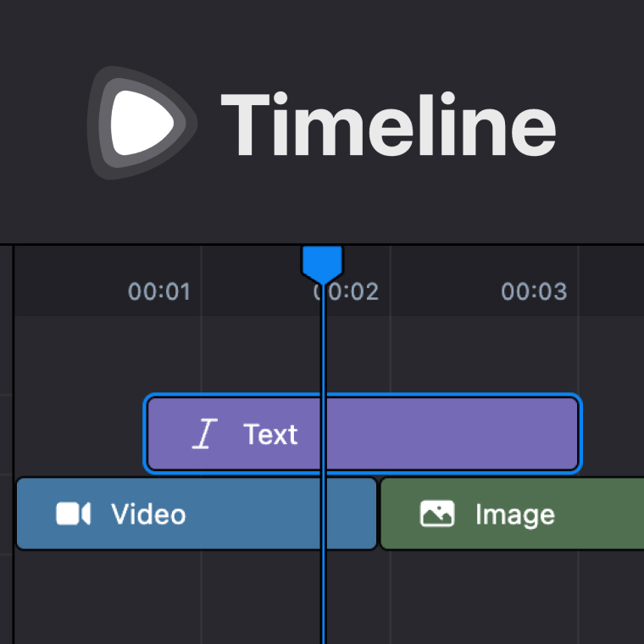
Task: Click the "Timeline" title text
Action: [388, 125]
